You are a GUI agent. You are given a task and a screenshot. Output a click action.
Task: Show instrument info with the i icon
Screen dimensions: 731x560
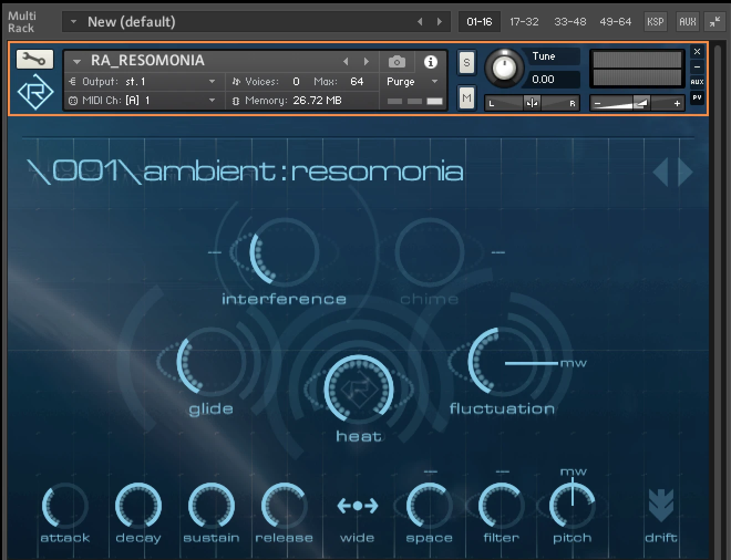click(x=430, y=61)
